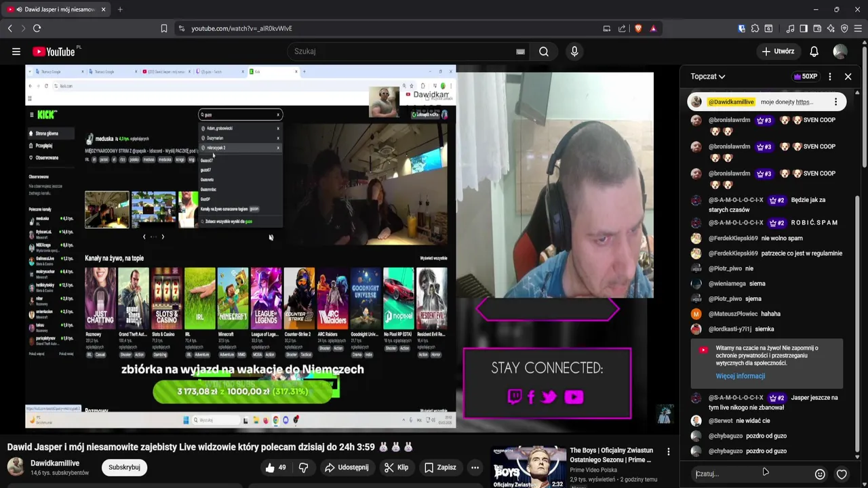Share the video with Udostępnij
This screenshot has height=488, width=868.
[347, 468]
